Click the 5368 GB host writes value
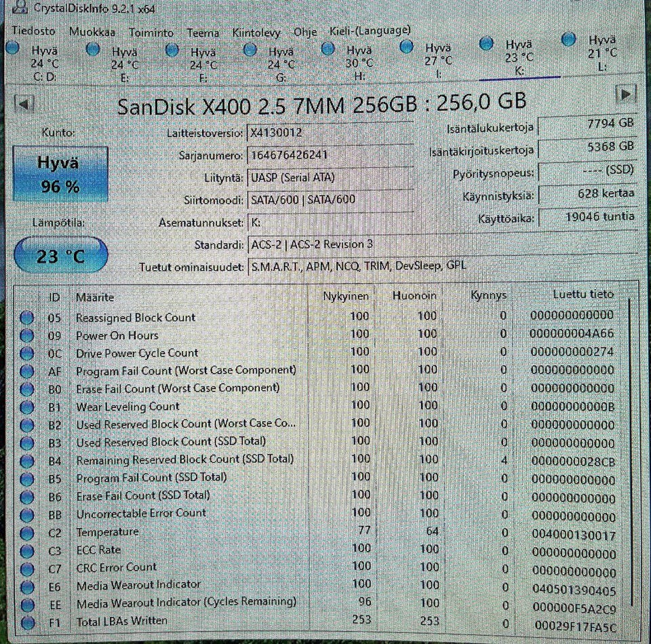651x644 pixels. click(x=587, y=147)
